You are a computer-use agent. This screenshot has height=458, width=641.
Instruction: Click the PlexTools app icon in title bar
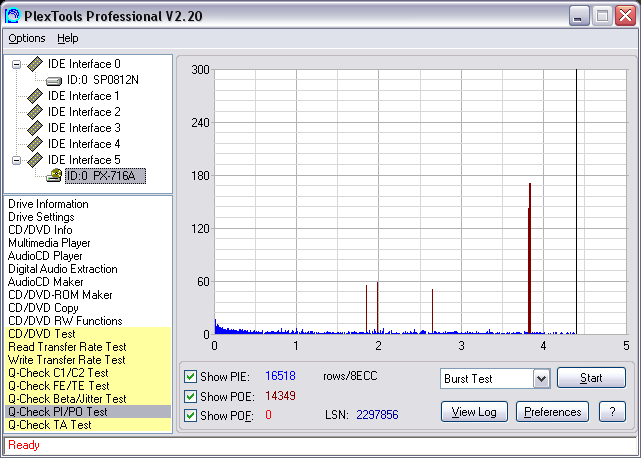coord(13,16)
